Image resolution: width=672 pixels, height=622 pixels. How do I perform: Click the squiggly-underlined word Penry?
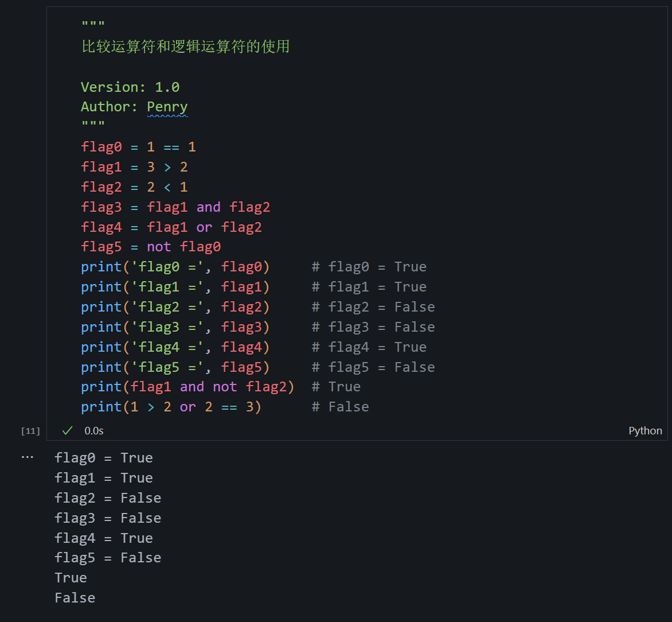tap(167, 107)
